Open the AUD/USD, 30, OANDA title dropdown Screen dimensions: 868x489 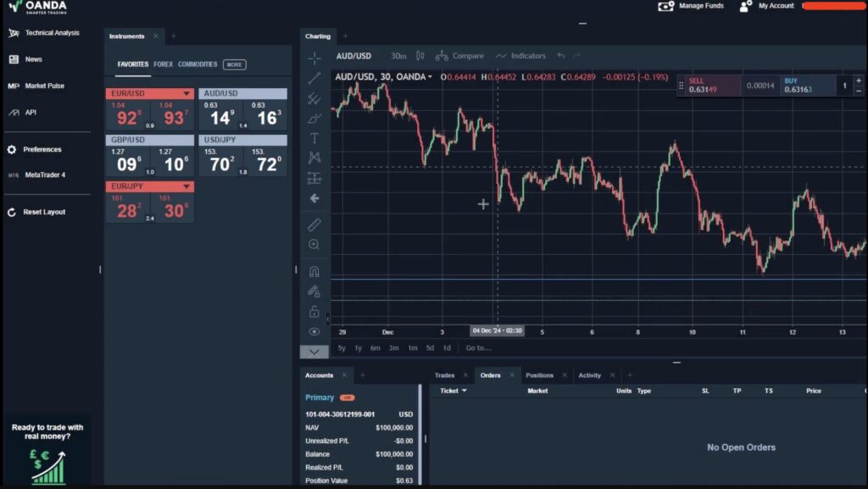pyautogui.click(x=384, y=77)
